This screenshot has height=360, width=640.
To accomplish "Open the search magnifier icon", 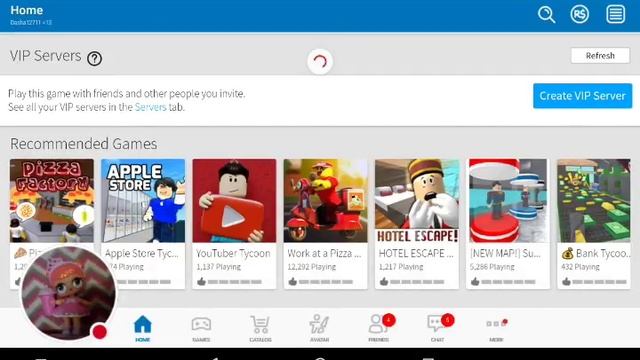I will (x=546, y=15).
